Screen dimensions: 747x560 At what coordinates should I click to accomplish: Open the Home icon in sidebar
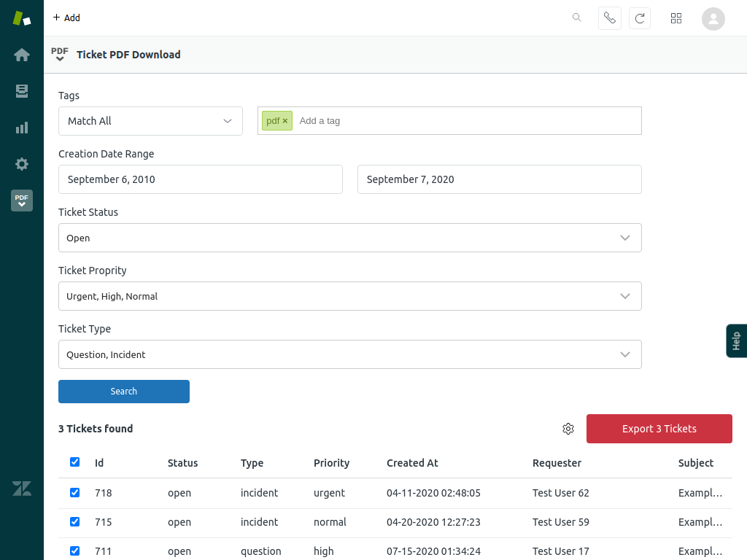click(22, 55)
